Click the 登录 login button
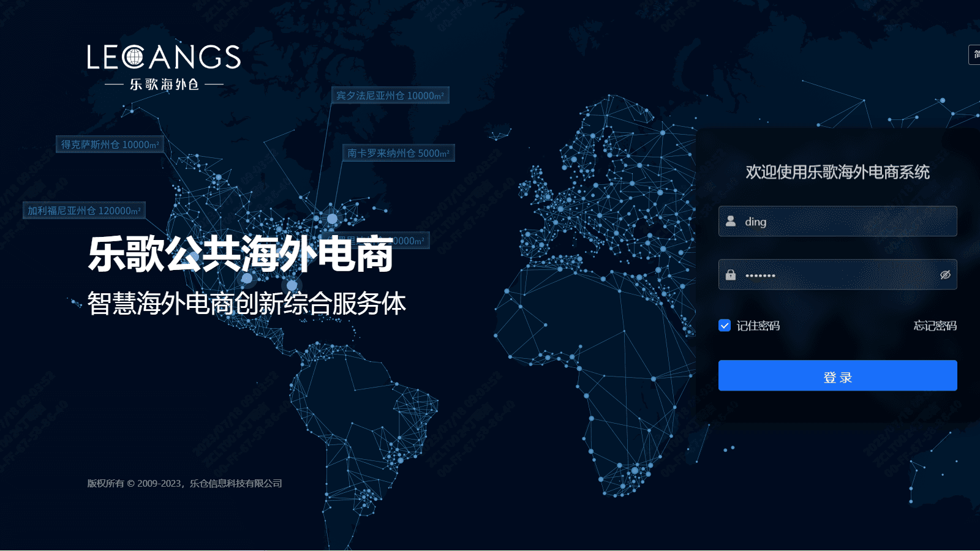980x551 pixels. coord(837,375)
